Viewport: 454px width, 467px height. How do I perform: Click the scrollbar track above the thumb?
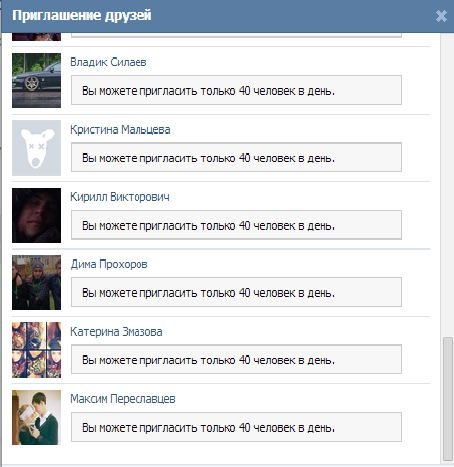(448, 185)
